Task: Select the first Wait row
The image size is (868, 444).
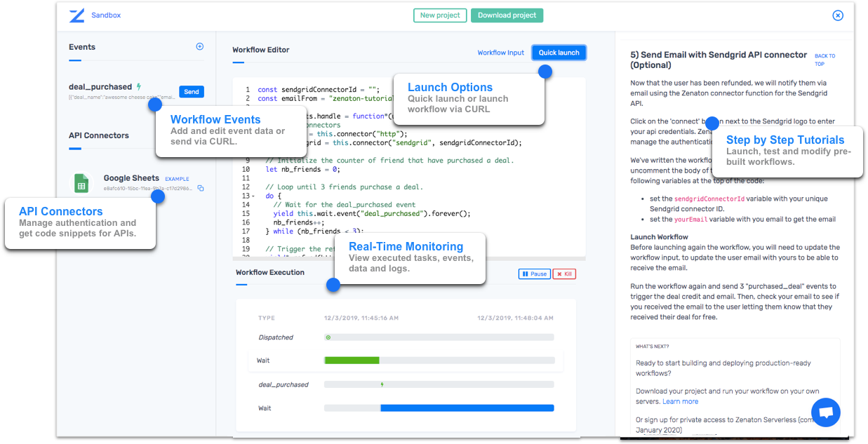Action: (406, 361)
